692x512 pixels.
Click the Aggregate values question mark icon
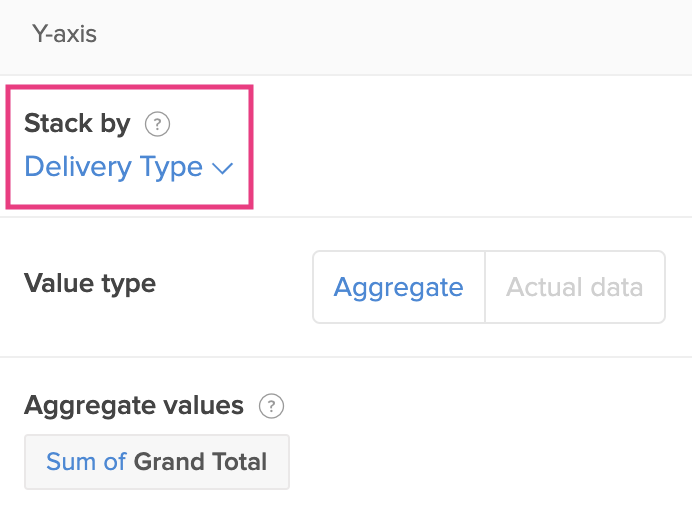(271, 406)
